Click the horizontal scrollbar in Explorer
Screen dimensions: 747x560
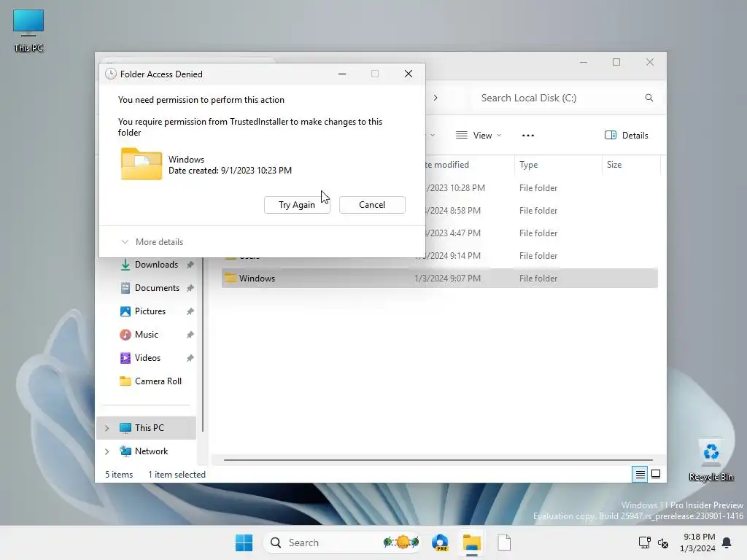coord(438,460)
